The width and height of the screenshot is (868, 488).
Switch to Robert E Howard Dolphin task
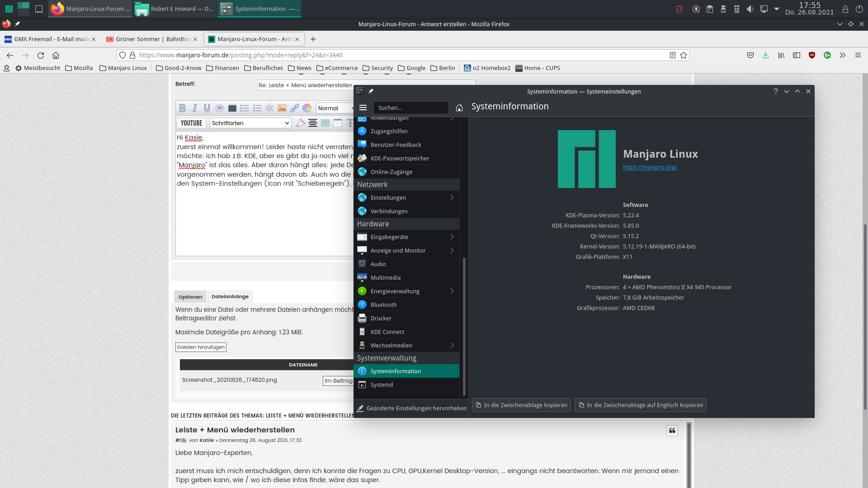point(175,9)
